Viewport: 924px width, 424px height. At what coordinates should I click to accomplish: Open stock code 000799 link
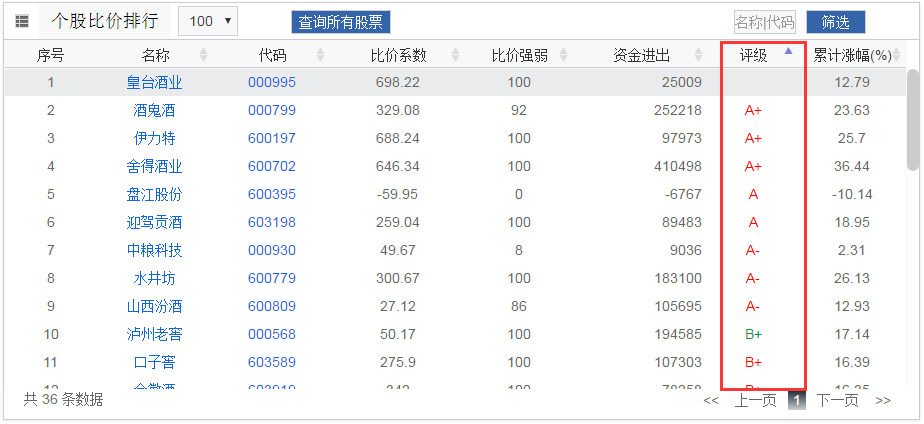(272, 110)
